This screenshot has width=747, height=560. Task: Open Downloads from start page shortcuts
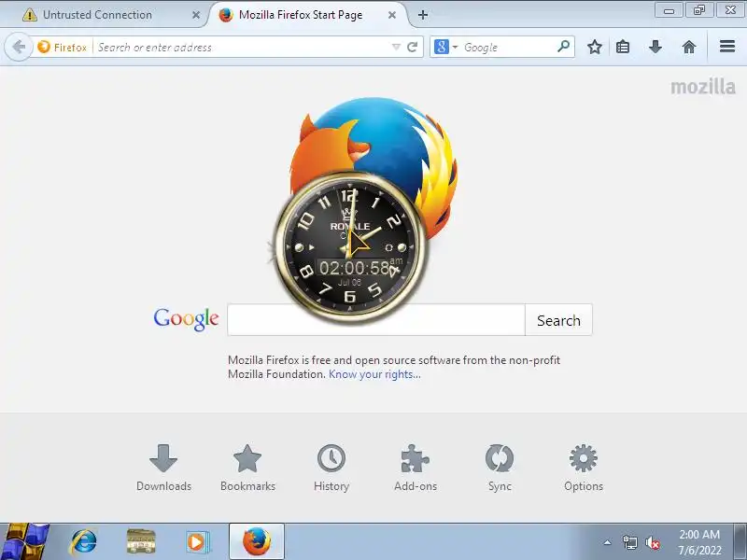click(x=163, y=468)
